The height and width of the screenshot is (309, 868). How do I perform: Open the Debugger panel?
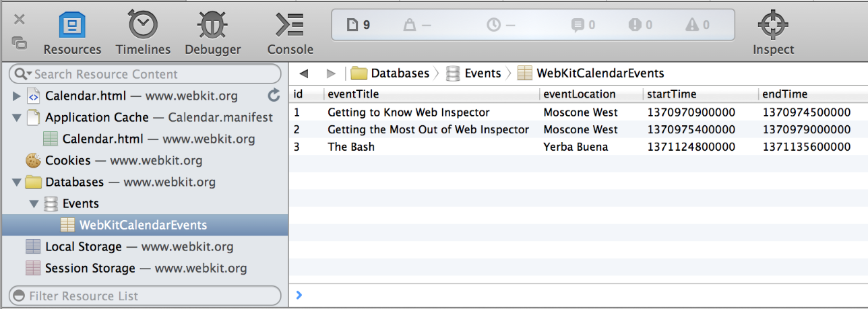click(213, 33)
